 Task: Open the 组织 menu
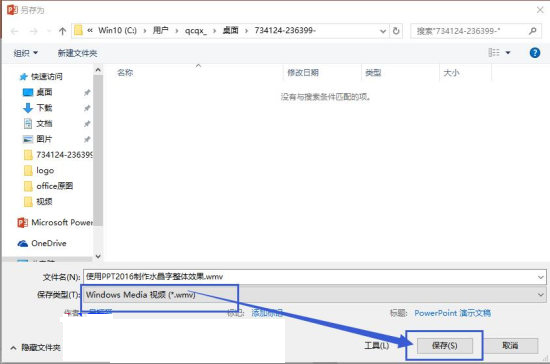point(25,53)
